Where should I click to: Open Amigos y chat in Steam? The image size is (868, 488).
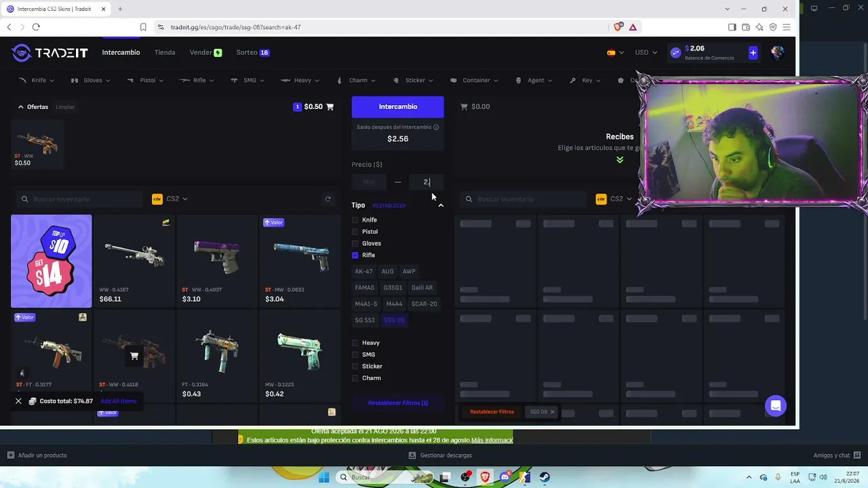837,455
